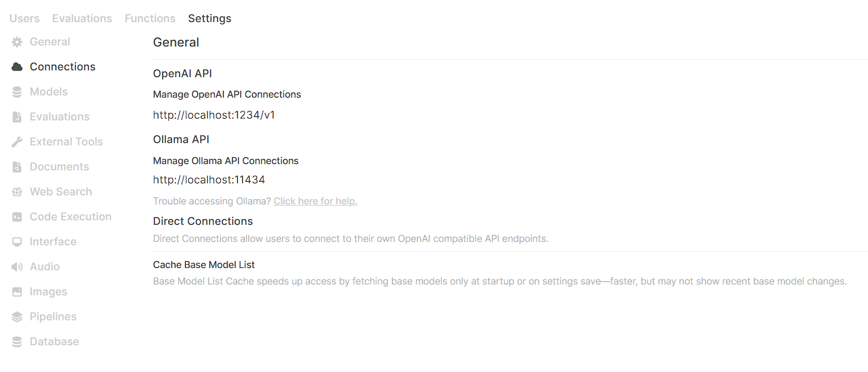Click the OpenAI API URL field

(214, 115)
